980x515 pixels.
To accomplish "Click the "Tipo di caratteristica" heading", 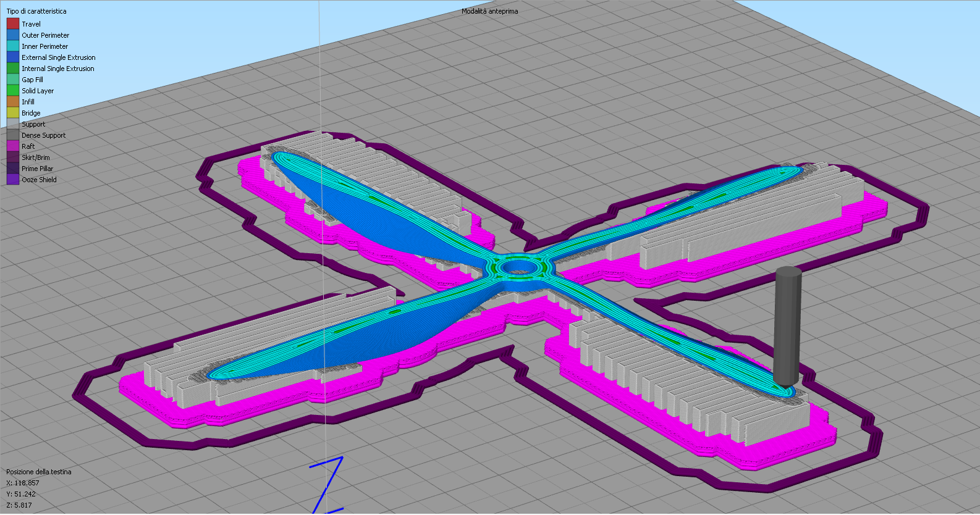I will [36, 11].
